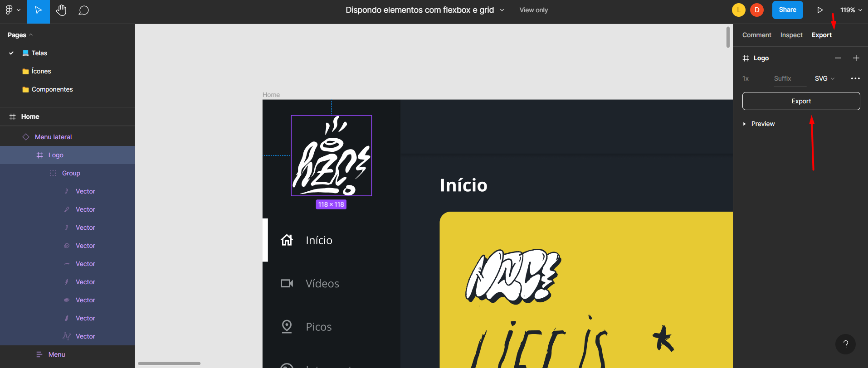Click user avatar D

(757, 10)
